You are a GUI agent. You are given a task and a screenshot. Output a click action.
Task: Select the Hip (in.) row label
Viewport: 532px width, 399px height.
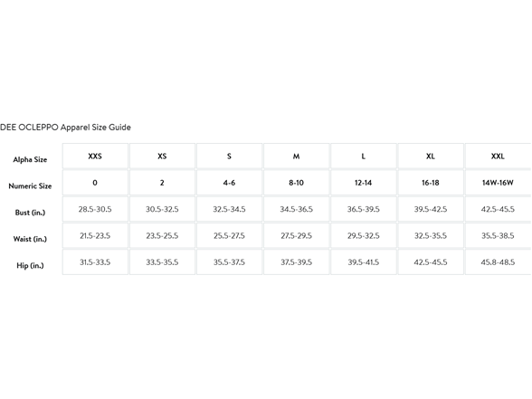point(30,265)
